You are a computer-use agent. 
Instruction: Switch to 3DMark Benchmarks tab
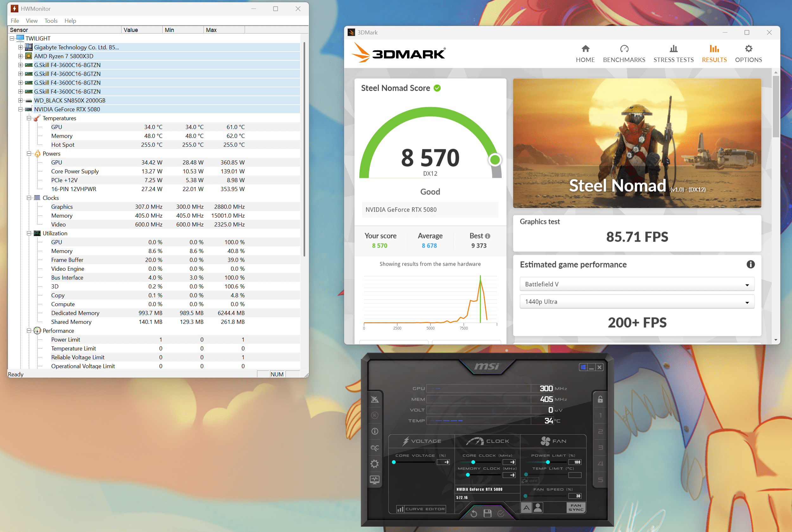(624, 53)
